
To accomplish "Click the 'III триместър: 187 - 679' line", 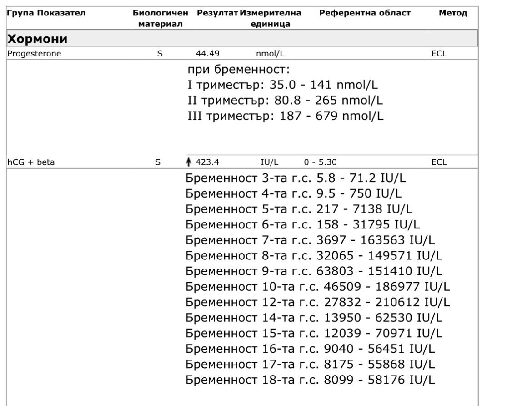I will coord(286,116).
